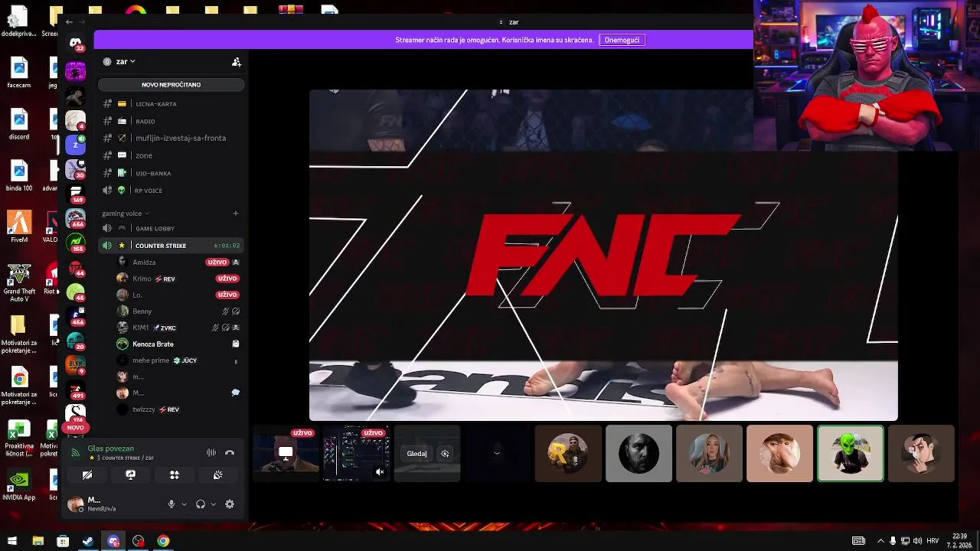Add a channel to gaming voice category
Screen dimensions: 980x551
point(236,214)
